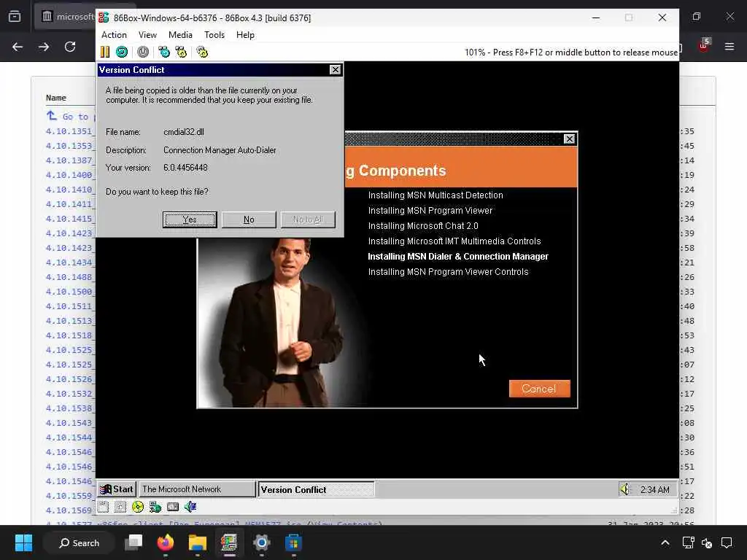
Task: Click the Name column header
Action: (55, 98)
